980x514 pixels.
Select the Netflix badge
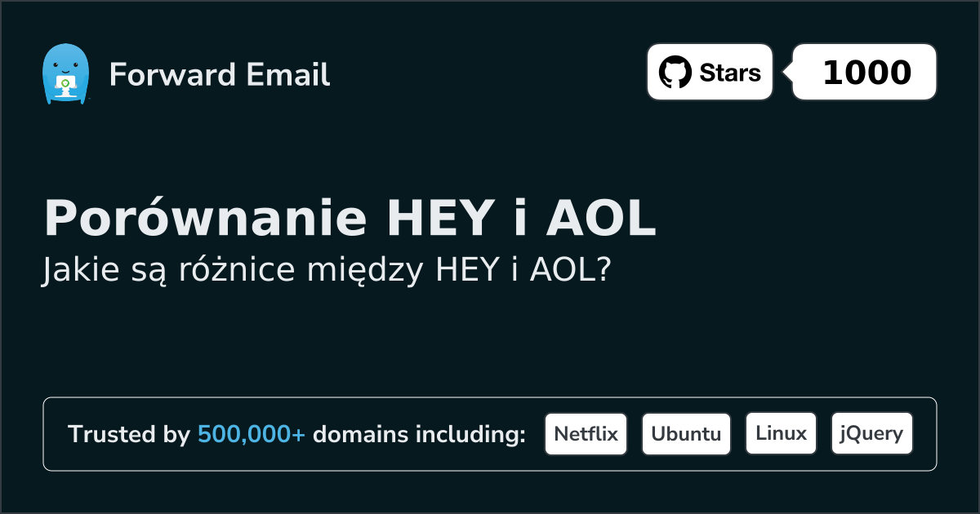tap(586, 434)
